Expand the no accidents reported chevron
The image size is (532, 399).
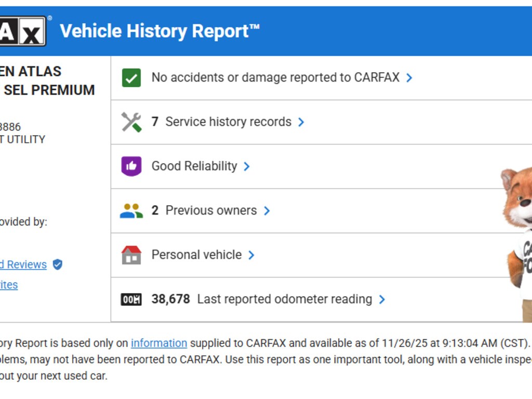409,78
